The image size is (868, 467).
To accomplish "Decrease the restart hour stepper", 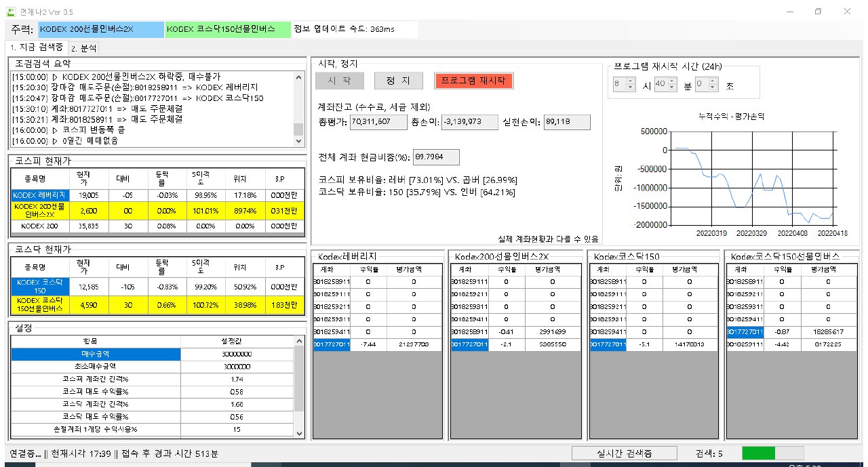I will click(630, 88).
